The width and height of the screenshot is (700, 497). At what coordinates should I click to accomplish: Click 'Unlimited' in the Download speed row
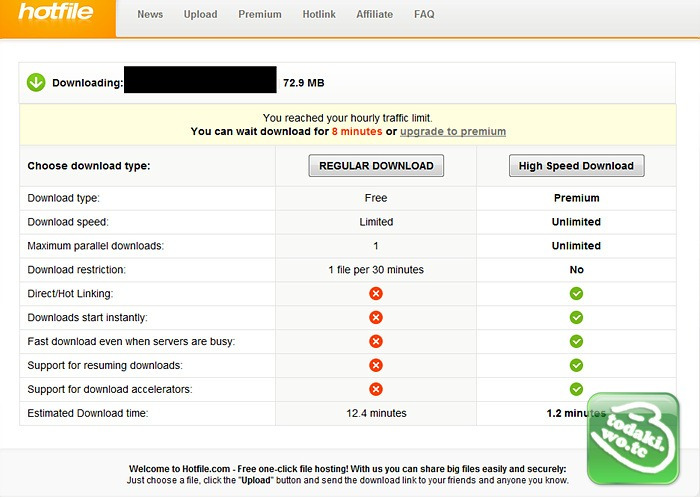(576, 222)
